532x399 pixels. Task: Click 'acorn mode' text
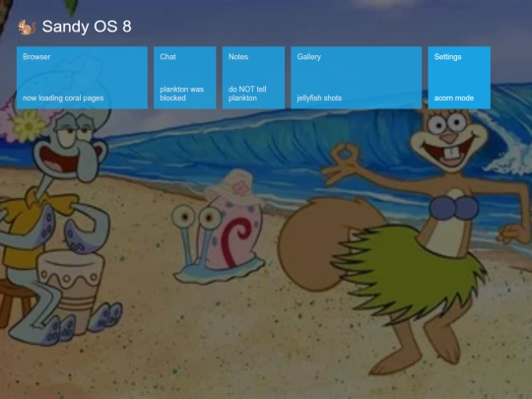(454, 99)
